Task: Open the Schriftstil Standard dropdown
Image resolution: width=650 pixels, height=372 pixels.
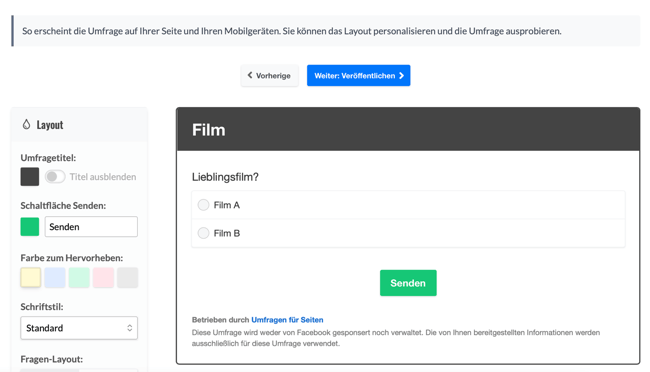Action: 79,328
